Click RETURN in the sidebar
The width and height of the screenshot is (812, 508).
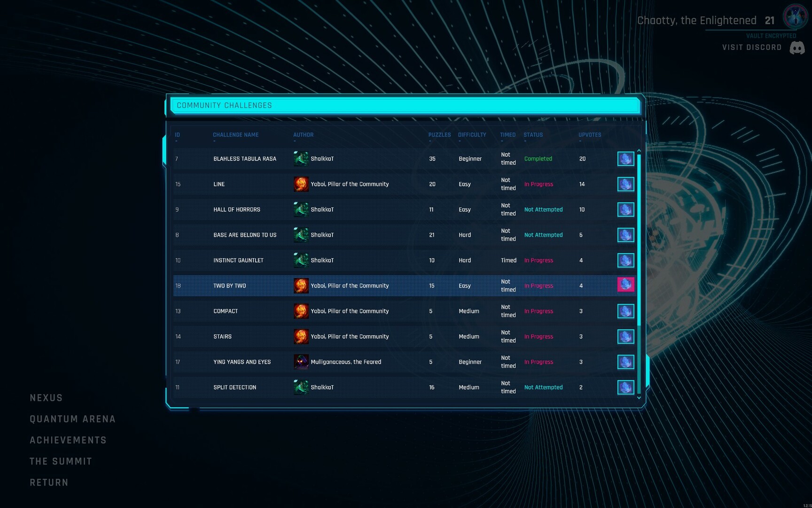click(49, 482)
